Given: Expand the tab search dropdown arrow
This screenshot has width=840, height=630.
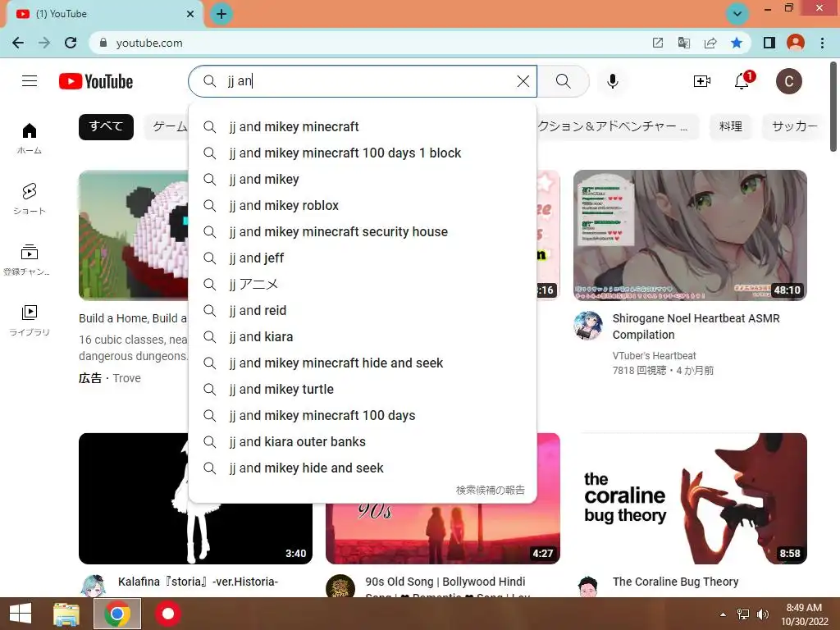Looking at the screenshot, I should tap(737, 13).
